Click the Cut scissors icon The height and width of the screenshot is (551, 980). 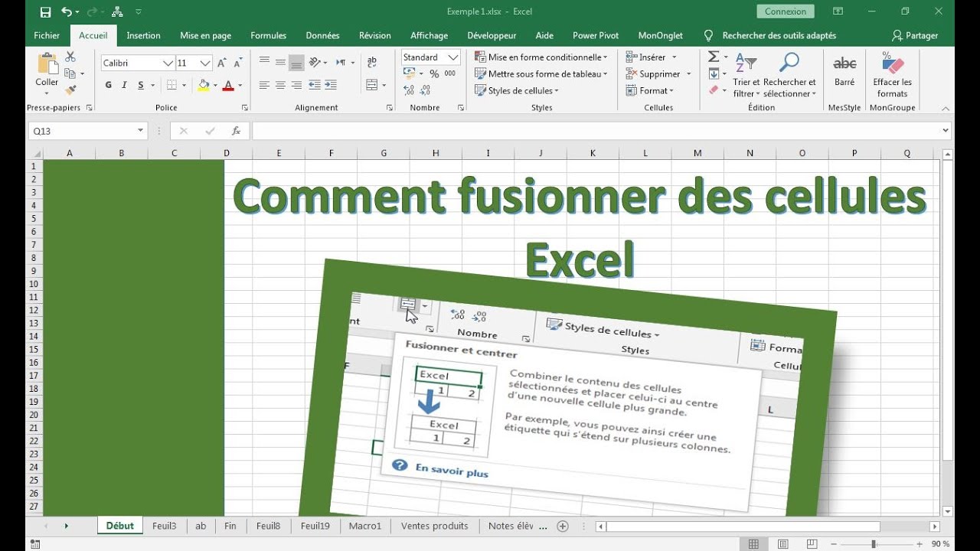(70, 57)
